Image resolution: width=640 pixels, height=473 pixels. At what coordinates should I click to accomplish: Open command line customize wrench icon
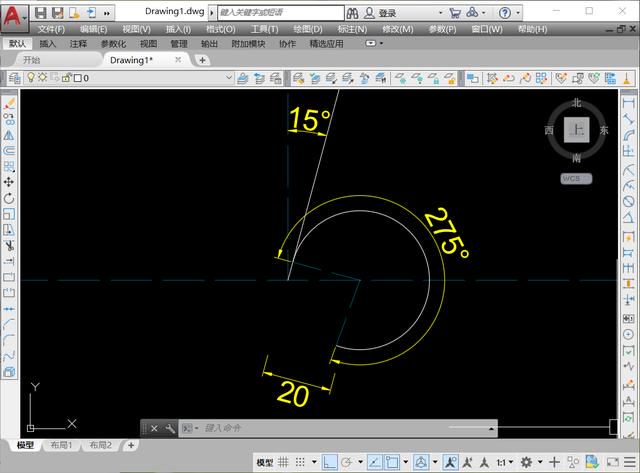coord(170,429)
